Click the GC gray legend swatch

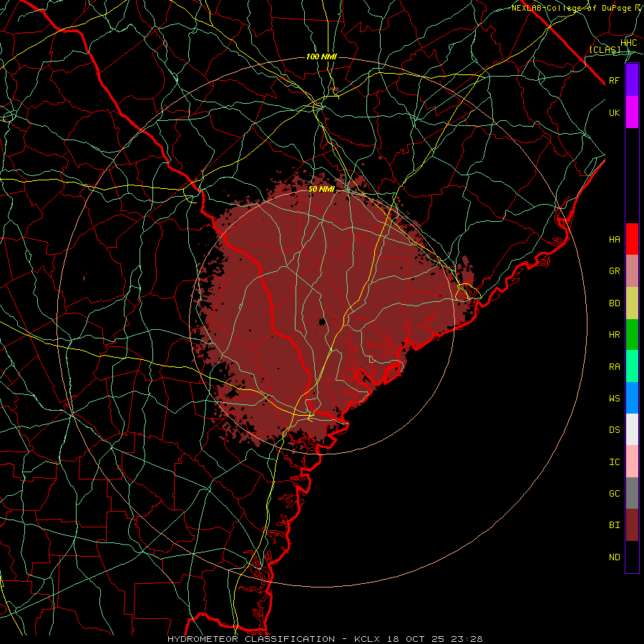pyautogui.click(x=632, y=493)
